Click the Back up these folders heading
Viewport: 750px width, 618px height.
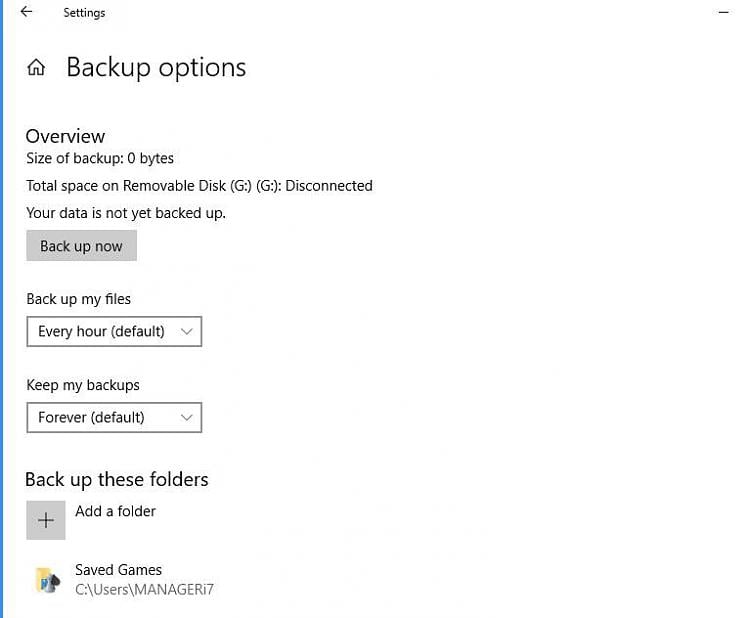pos(117,479)
